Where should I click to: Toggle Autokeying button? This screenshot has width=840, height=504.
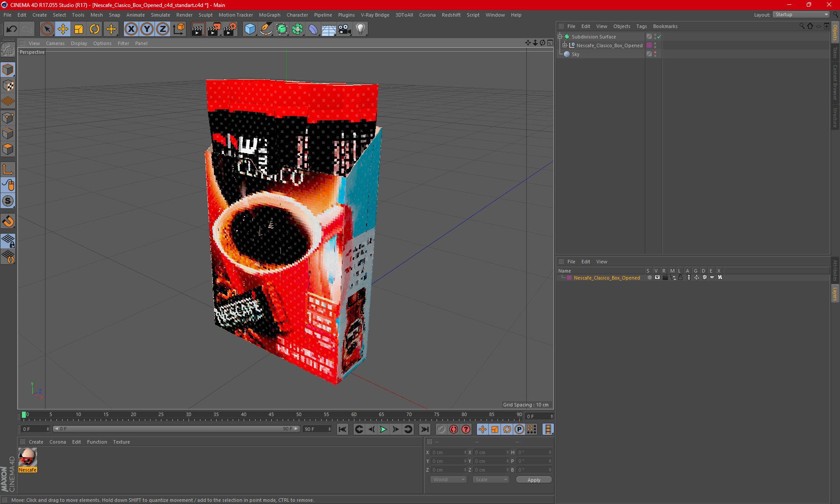453,429
